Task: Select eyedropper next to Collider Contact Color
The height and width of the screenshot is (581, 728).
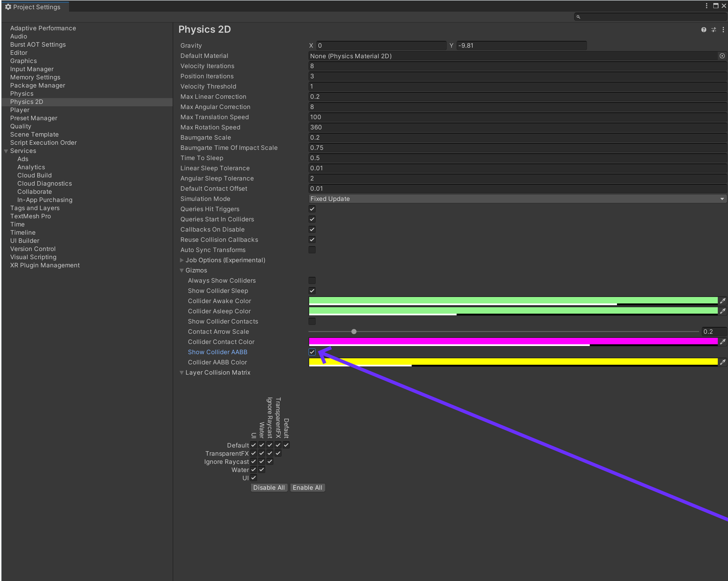Action: (723, 342)
